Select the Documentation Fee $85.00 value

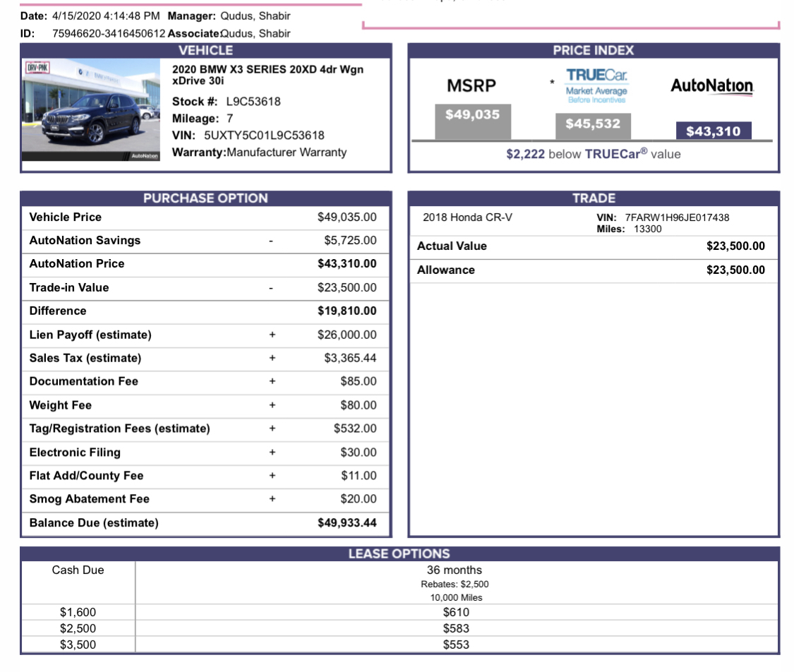(358, 381)
